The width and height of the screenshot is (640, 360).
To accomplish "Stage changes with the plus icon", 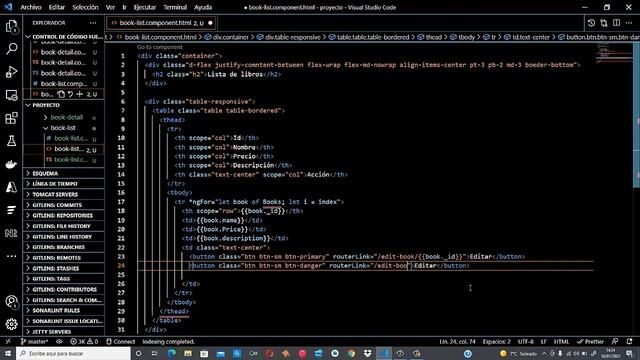I will [80, 94].
